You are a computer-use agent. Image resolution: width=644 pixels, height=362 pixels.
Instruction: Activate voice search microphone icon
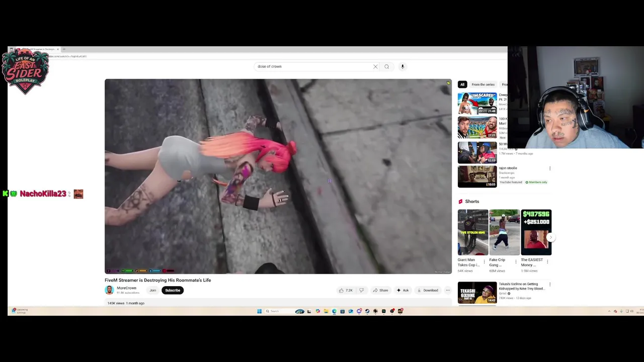(x=403, y=66)
